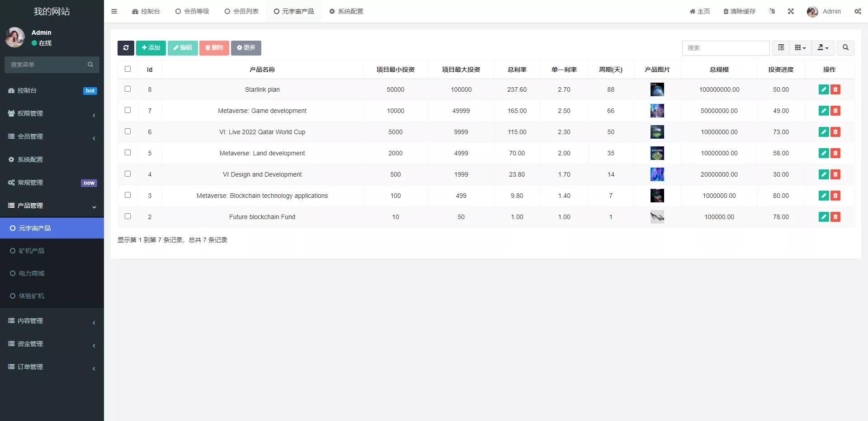868x421 pixels.
Task: Click the green 添加 button
Action: click(x=151, y=48)
